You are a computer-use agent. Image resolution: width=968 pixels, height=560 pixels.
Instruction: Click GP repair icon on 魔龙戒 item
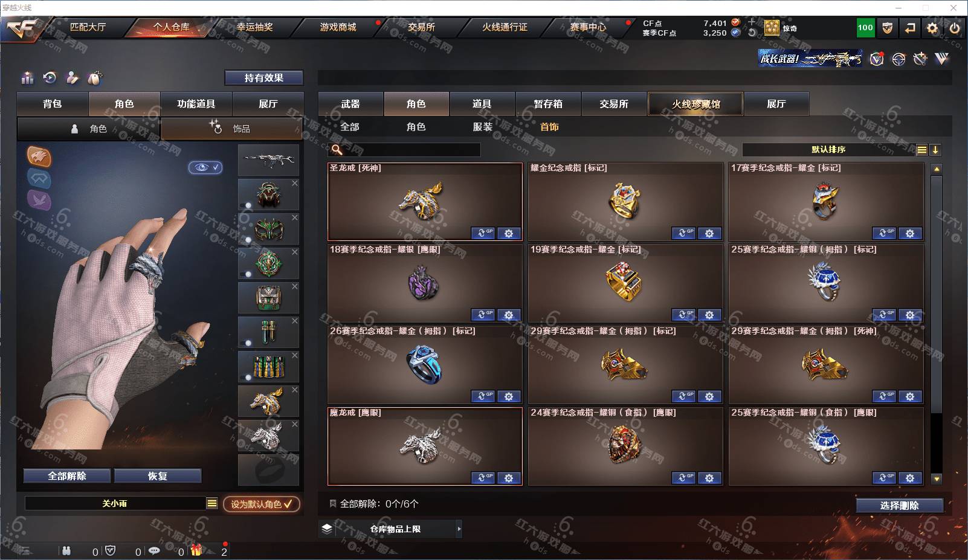pos(483,478)
